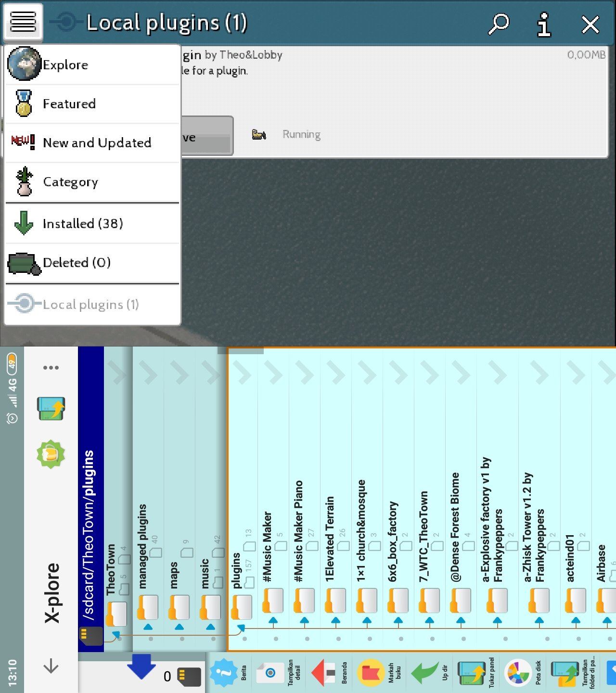This screenshot has height=693, width=616.
Task: Open the hamburger menu in plugin manager
Action: (23, 22)
